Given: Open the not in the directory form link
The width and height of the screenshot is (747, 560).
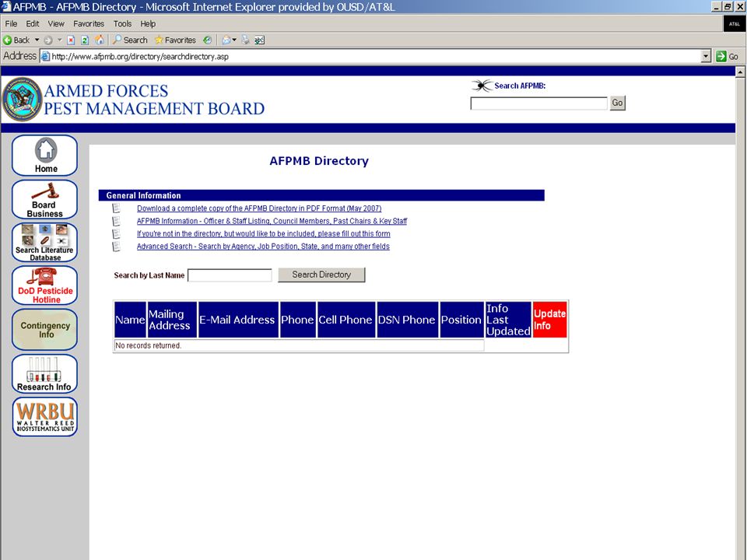Looking at the screenshot, I should (x=264, y=234).
